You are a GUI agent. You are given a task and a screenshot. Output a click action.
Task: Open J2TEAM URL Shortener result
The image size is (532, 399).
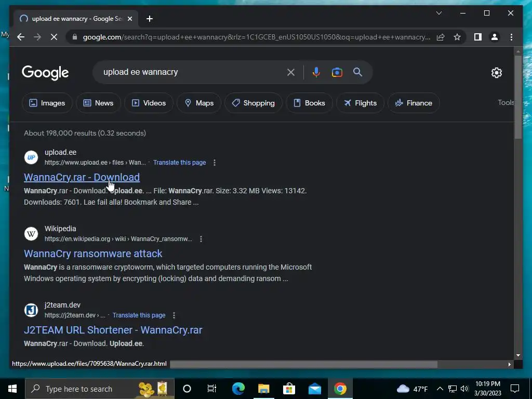point(113,330)
